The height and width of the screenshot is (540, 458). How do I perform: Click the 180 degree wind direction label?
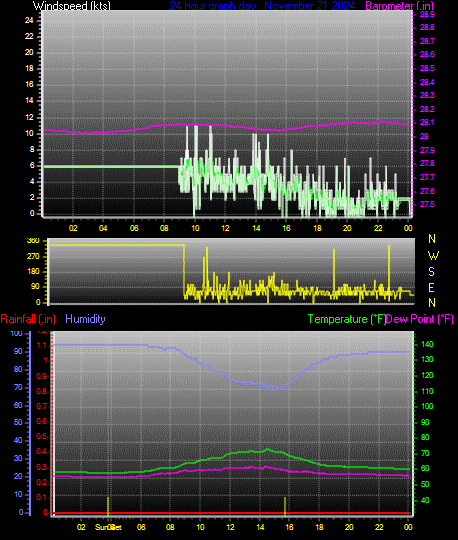point(33,271)
